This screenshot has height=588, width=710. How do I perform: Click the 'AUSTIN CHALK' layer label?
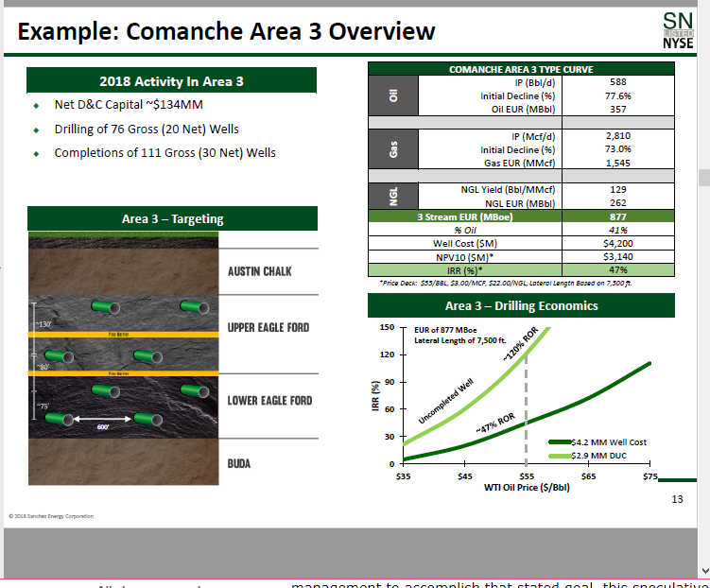259,271
